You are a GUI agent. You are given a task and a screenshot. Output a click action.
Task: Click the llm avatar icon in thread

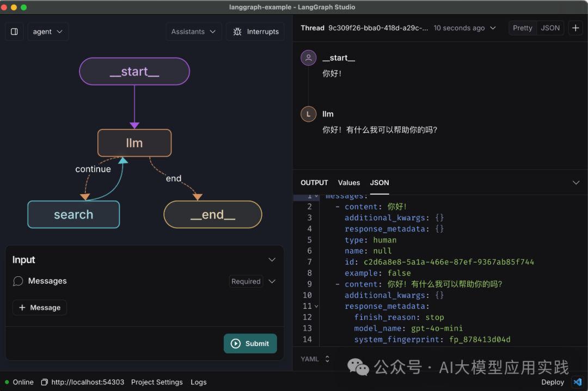click(309, 114)
